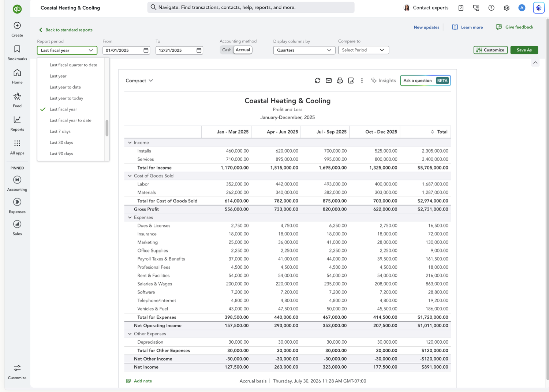Open pinned Sales icon

click(17, 224)
